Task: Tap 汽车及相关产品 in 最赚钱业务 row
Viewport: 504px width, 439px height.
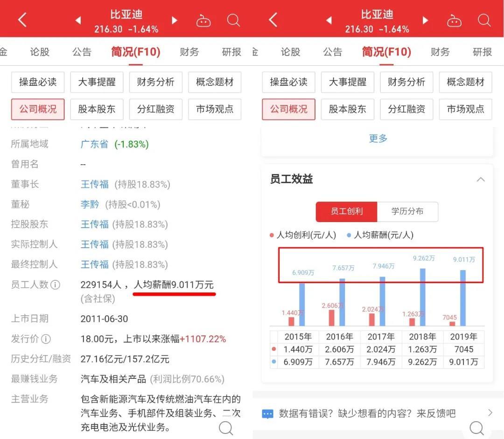Action: pyautogui.click(x=113, y=379)
